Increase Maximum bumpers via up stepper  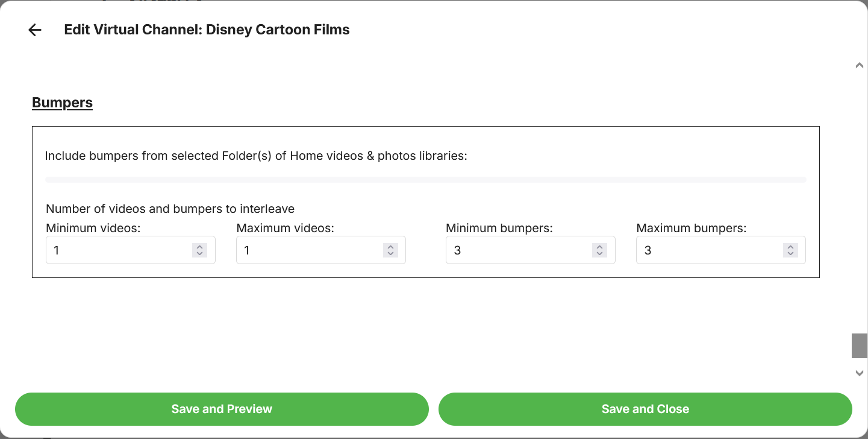pyautogui.click(x=790, y=247)
